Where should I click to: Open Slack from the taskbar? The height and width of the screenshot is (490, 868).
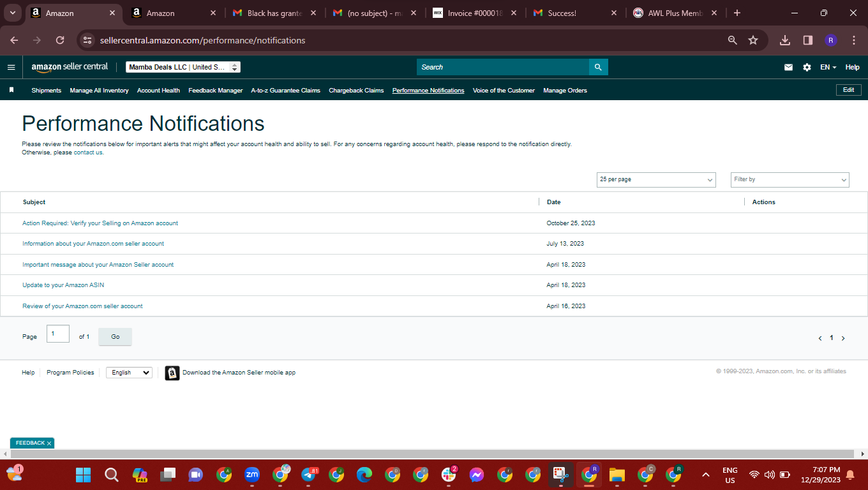coord(449,475)
